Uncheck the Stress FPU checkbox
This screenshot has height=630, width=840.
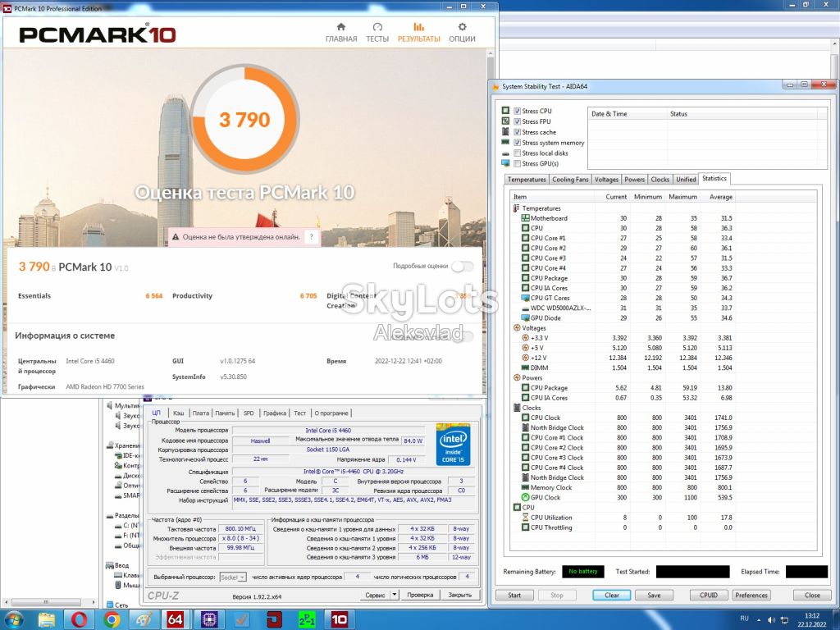click(x=518, y=121)
